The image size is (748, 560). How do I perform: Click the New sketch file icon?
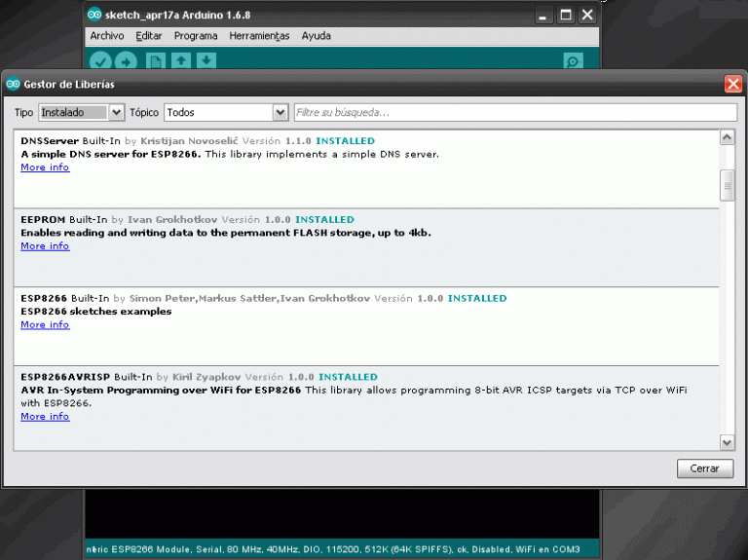tap(156, 62)
